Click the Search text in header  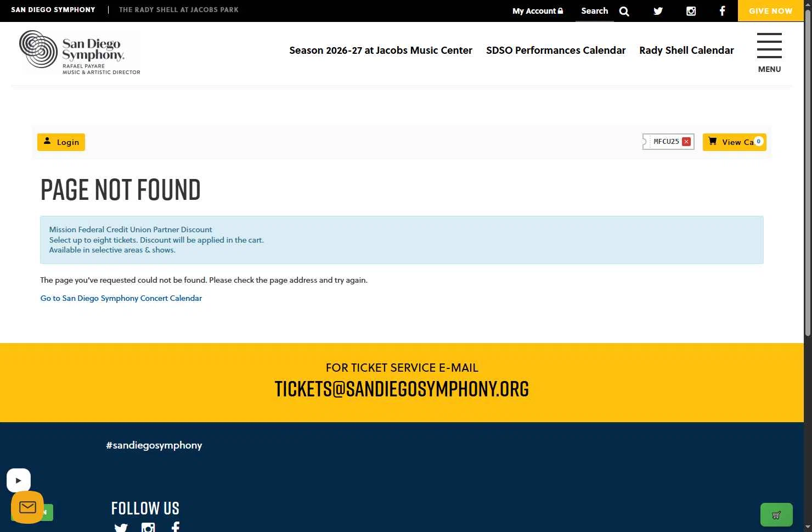click(x=595, y=11)
